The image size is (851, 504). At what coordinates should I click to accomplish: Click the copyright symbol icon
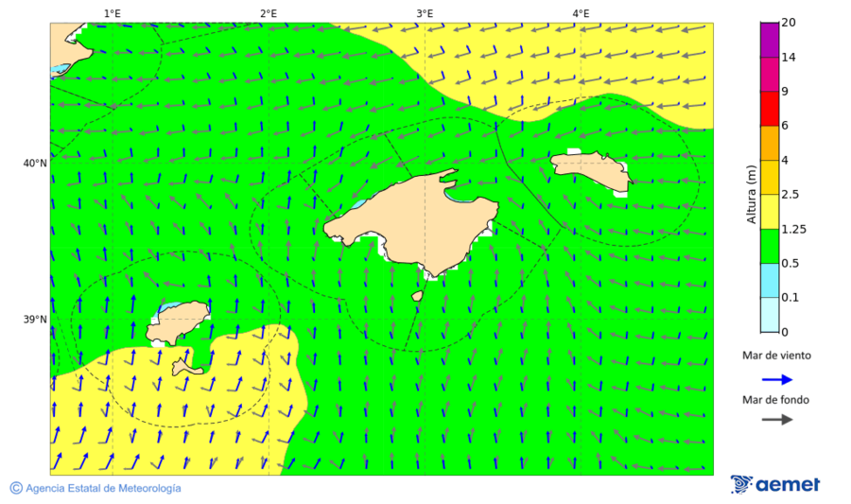tap(16, 488)
